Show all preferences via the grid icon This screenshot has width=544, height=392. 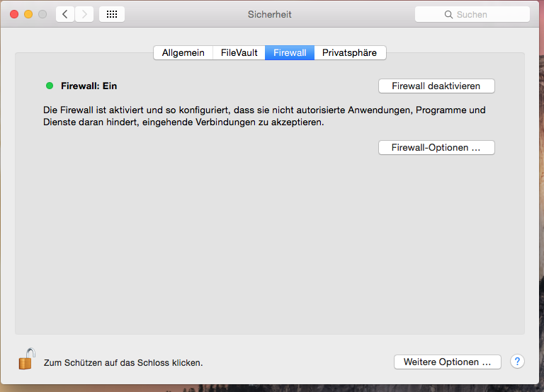(x=112, y=14)
